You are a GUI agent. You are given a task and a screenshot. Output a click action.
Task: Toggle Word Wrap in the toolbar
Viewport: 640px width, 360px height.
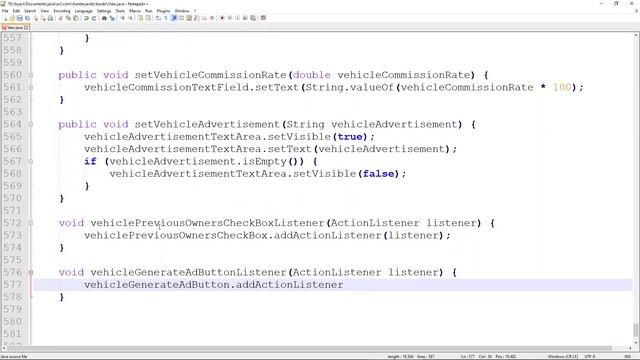pos(158,18)
